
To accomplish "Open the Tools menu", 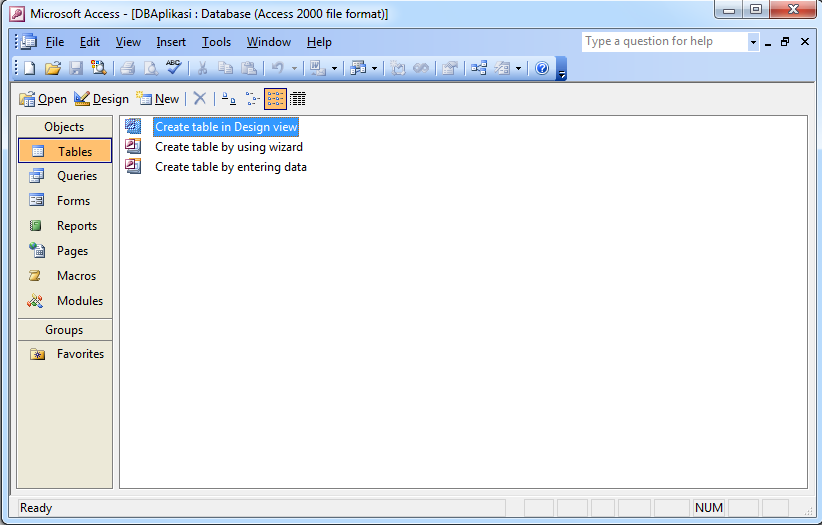I will point(217,42).
